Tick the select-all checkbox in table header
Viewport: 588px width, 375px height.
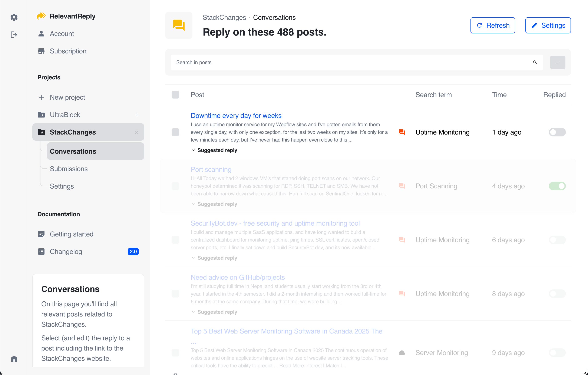[x=175, y=95]
